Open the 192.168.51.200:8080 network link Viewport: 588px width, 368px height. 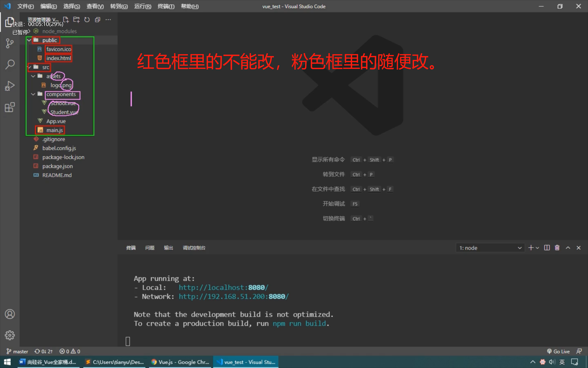pos(234,296)
